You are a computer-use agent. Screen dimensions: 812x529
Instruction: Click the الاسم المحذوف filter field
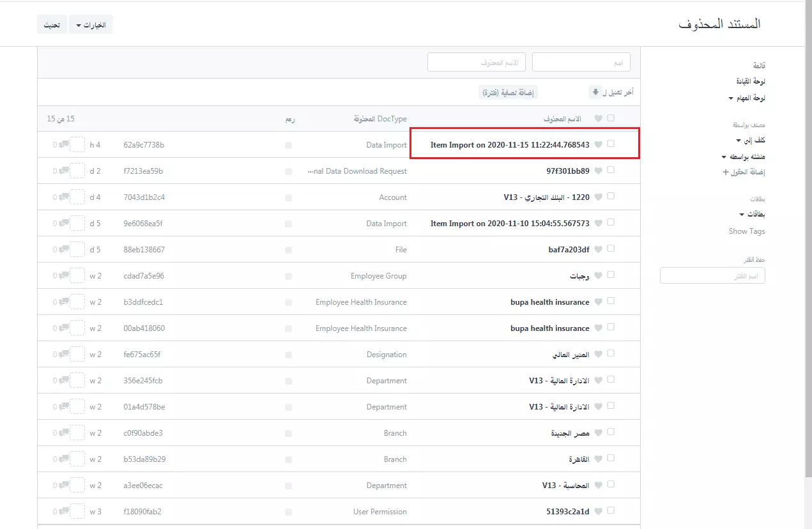[477, 62]
